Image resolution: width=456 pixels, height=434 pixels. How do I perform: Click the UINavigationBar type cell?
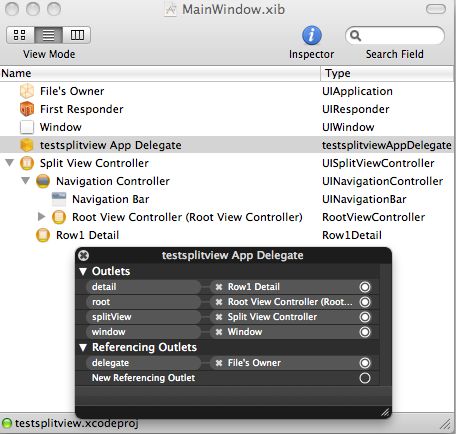click(364, 199)
